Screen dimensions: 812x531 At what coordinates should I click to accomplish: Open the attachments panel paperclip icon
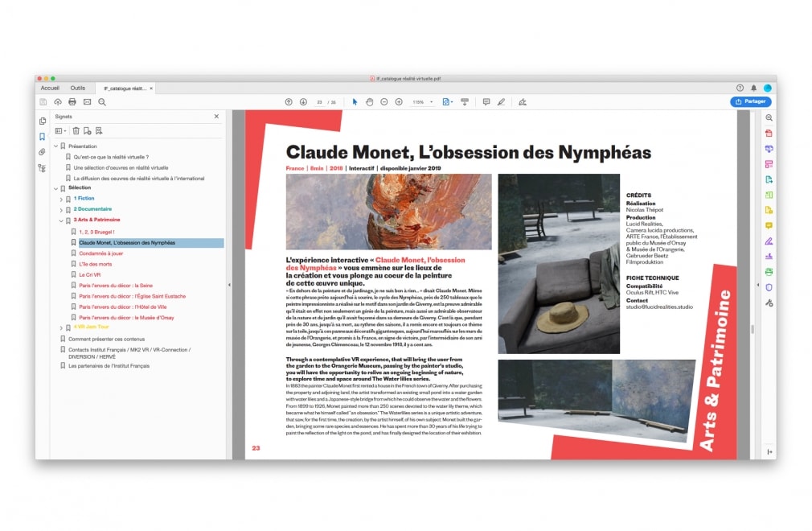point(42,152)
